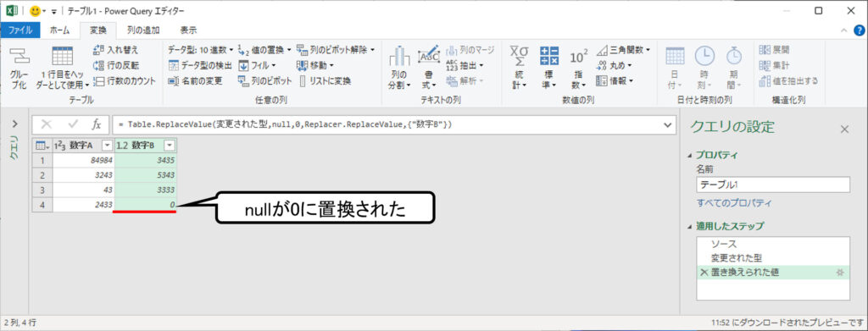Click the 数字B column data type icon

click(122, 146)
